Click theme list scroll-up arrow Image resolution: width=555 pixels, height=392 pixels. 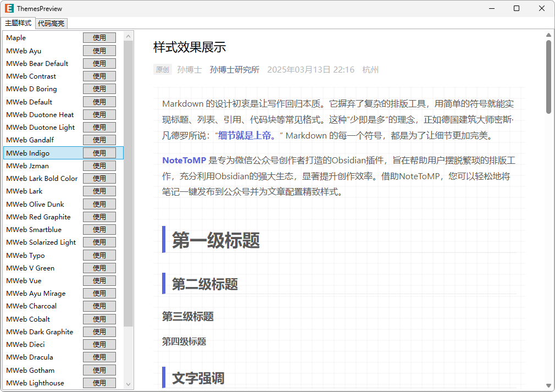point(128,36)
